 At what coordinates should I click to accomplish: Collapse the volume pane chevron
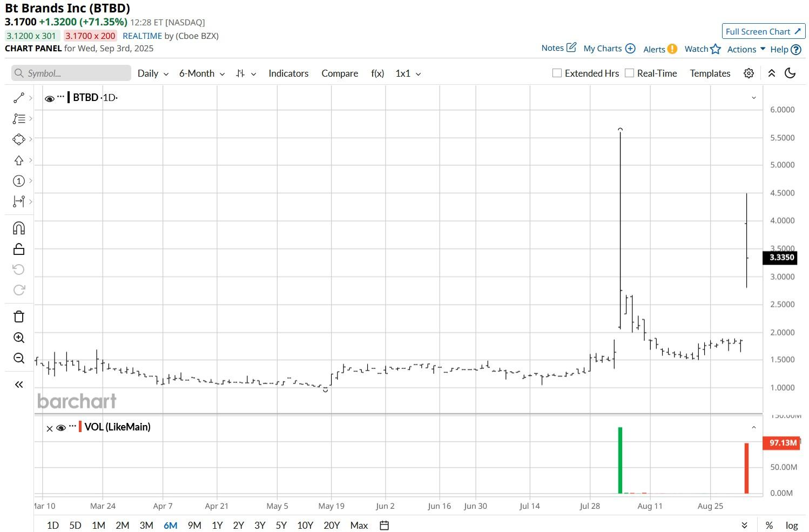(754, 428)
